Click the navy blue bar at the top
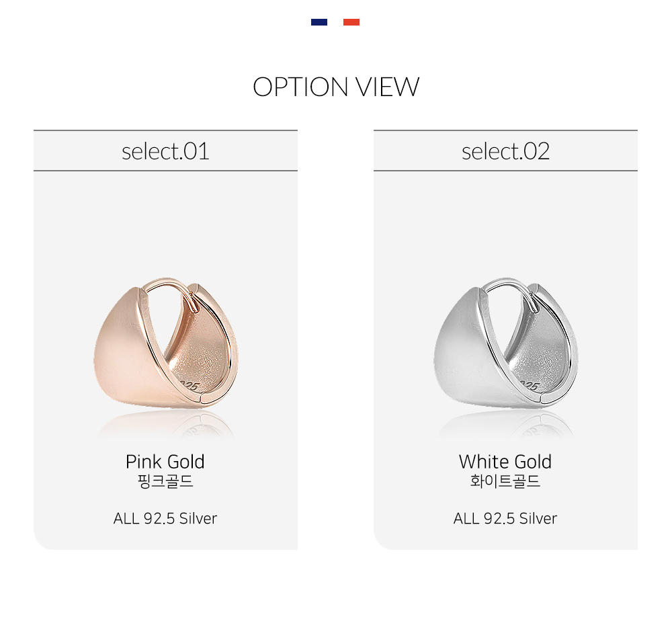The image size is (672, 617). (x=319, y=22)
